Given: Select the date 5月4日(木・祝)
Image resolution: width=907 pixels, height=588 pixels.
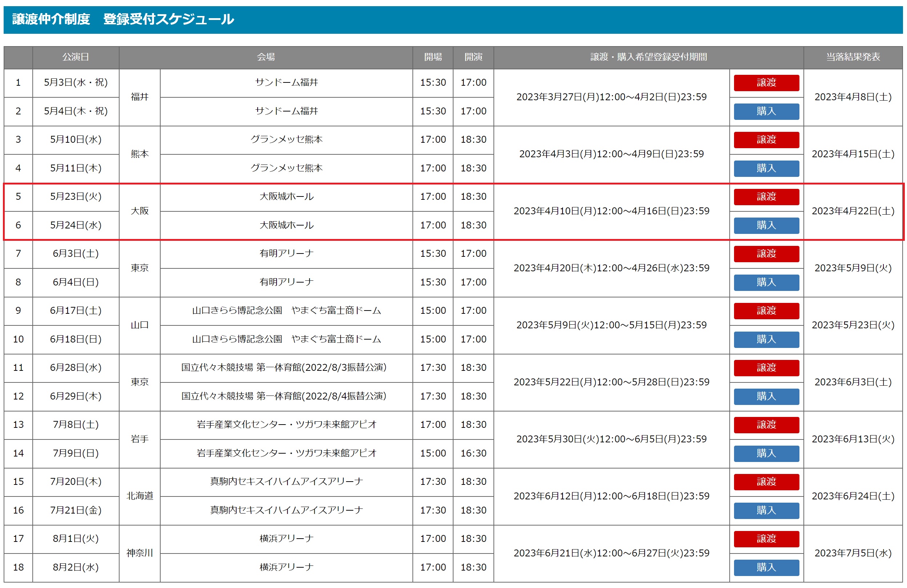Looking at the screenshot, I should pyautogui.click(x=76, y=111).
